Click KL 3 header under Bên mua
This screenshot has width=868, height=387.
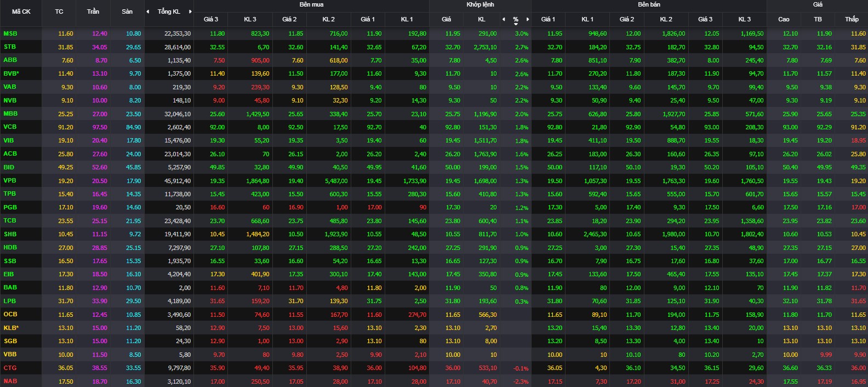(250, 19)
